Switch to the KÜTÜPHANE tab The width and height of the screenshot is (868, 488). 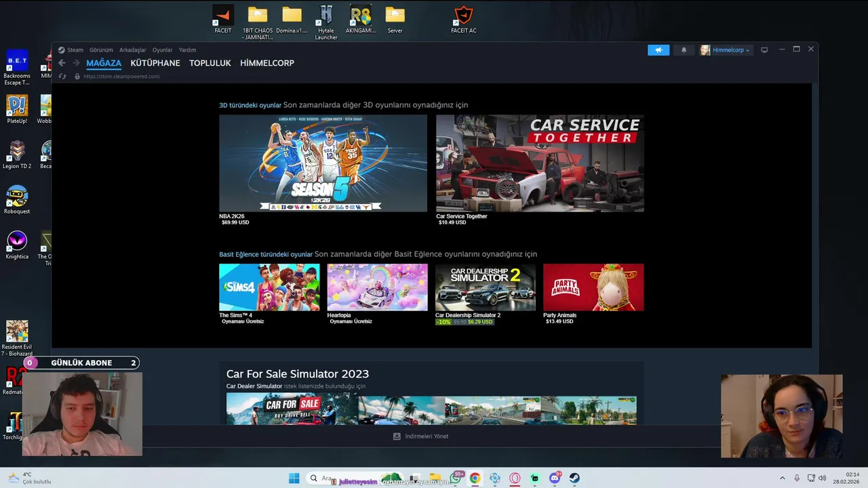coord(155,63)
